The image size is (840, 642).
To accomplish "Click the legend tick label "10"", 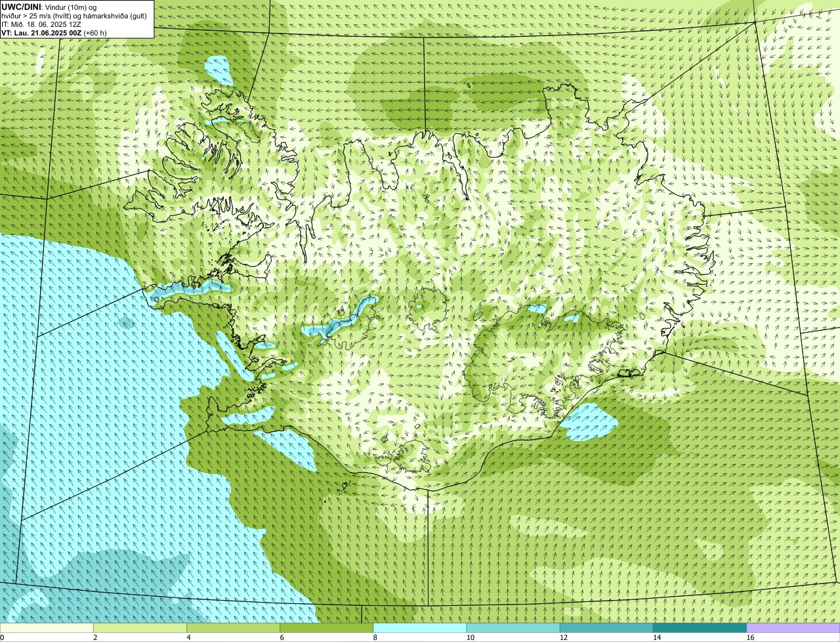I will click(471, 637).
